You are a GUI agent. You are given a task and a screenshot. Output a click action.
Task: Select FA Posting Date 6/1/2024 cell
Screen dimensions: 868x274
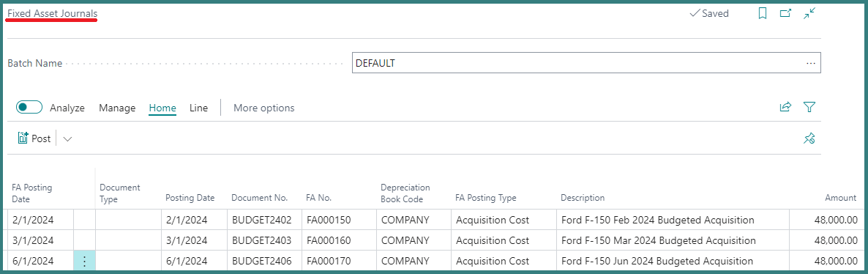point(40,261)
